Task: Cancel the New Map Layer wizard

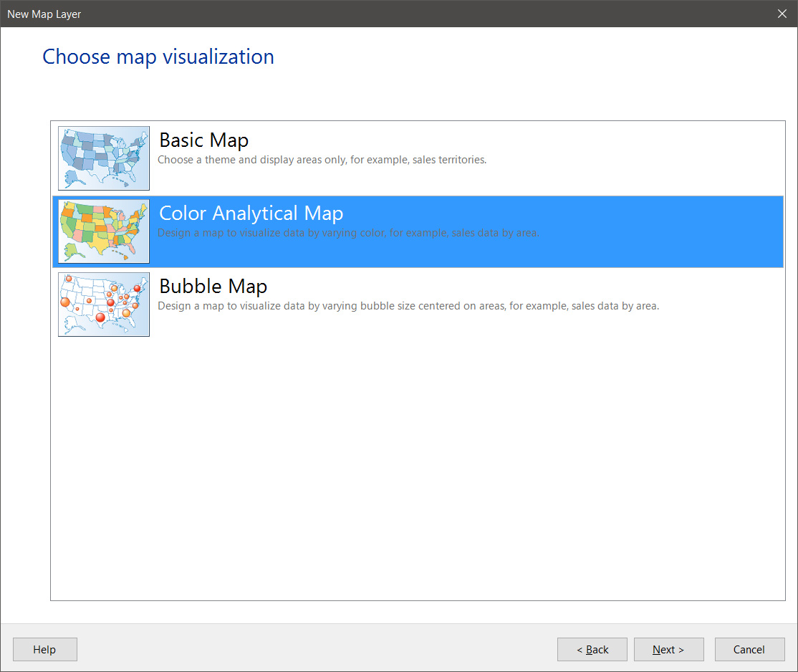Action: click(749, 649)
